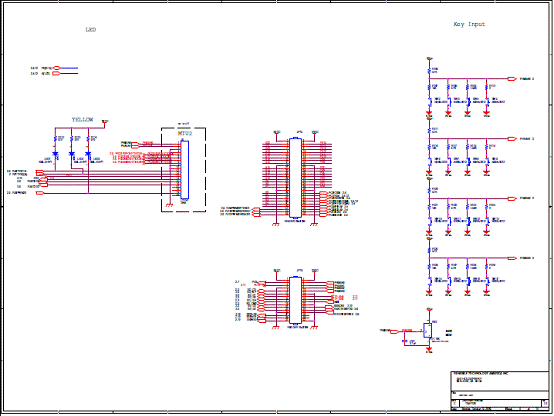Click the second key row output port symbol

click(512, 139)
